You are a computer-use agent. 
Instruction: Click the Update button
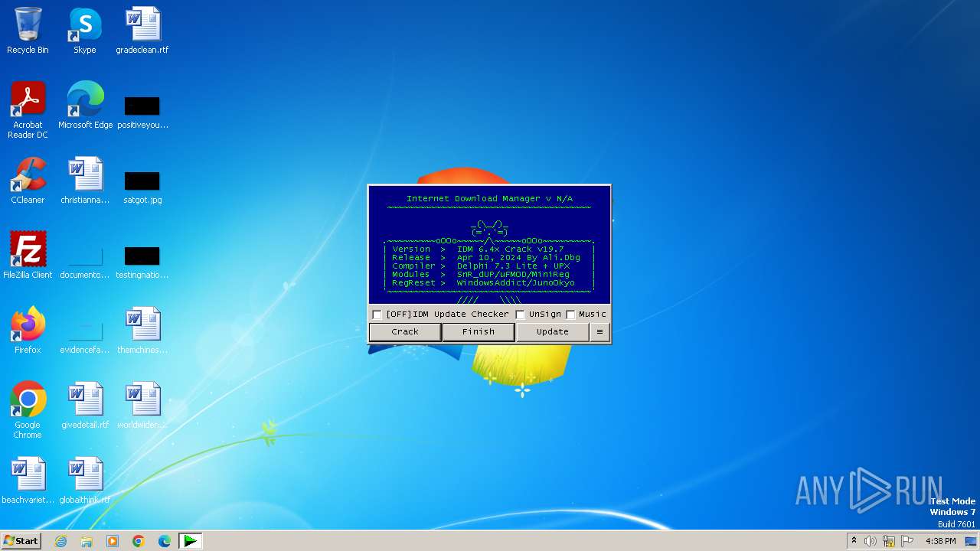click(x=552, y=332)
